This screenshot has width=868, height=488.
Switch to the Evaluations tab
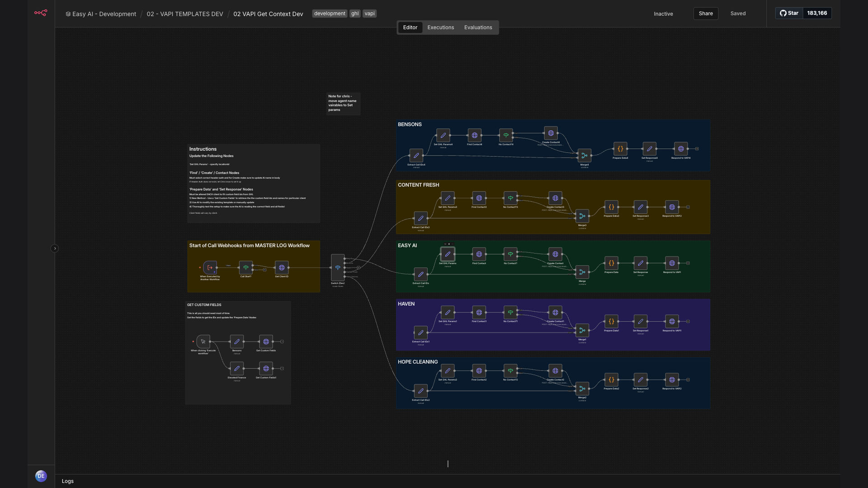click(x=478, y=28)
